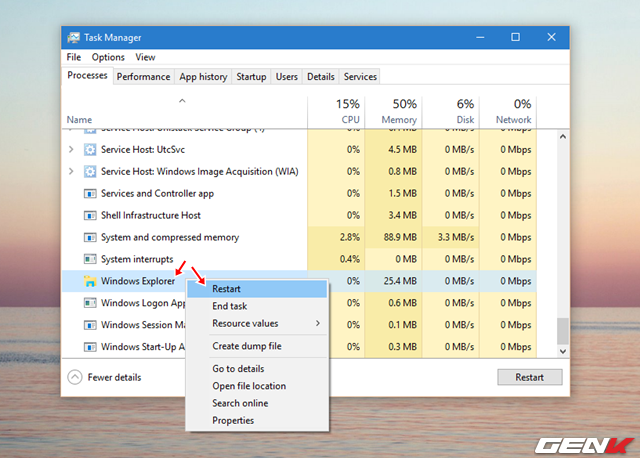
Task: Click the System interrupts icon
Action: pyautogui.click(x=90, y=259)
